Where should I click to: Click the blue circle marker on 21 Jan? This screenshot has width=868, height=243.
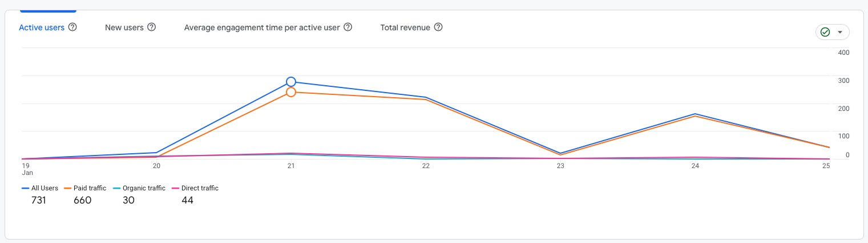291,82
